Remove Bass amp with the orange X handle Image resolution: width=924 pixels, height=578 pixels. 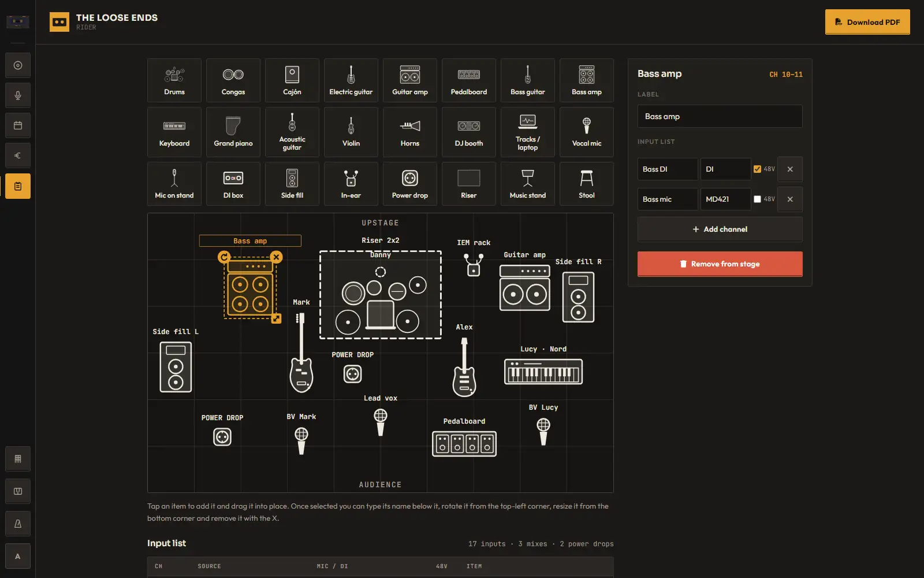pos(277,257)
